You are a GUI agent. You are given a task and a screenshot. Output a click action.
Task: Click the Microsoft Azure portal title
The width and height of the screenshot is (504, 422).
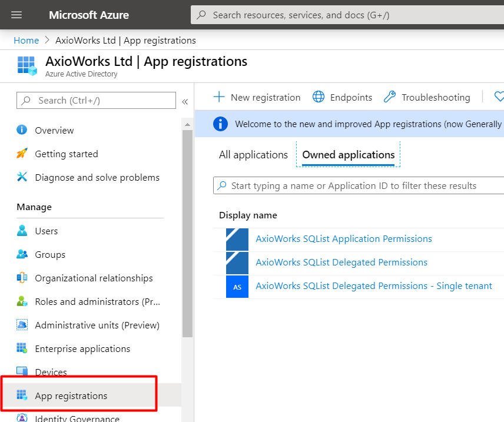(89, 15)
